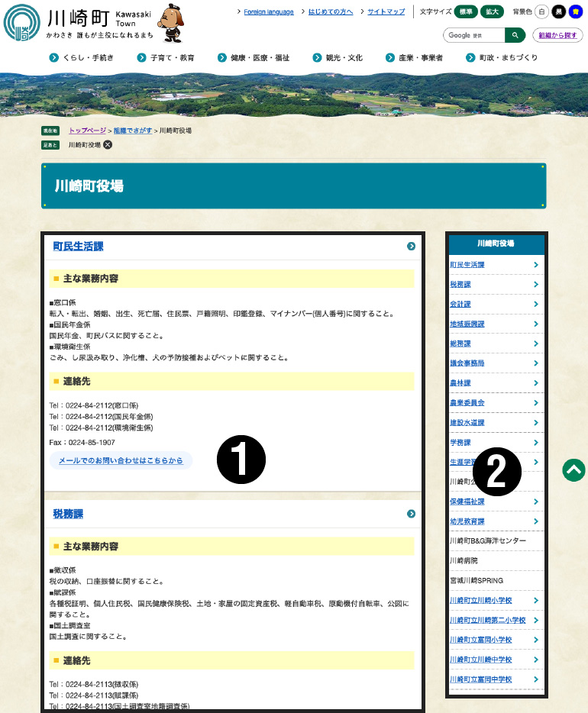Set text size to 標準
The image size is (588, 713).
(466, 11)
